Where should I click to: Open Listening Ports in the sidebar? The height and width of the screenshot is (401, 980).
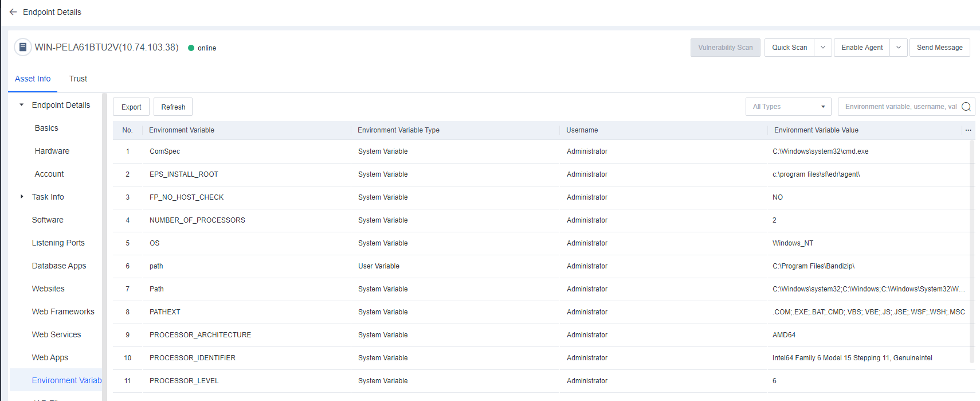pyautogui.click(x=58, y=243)
